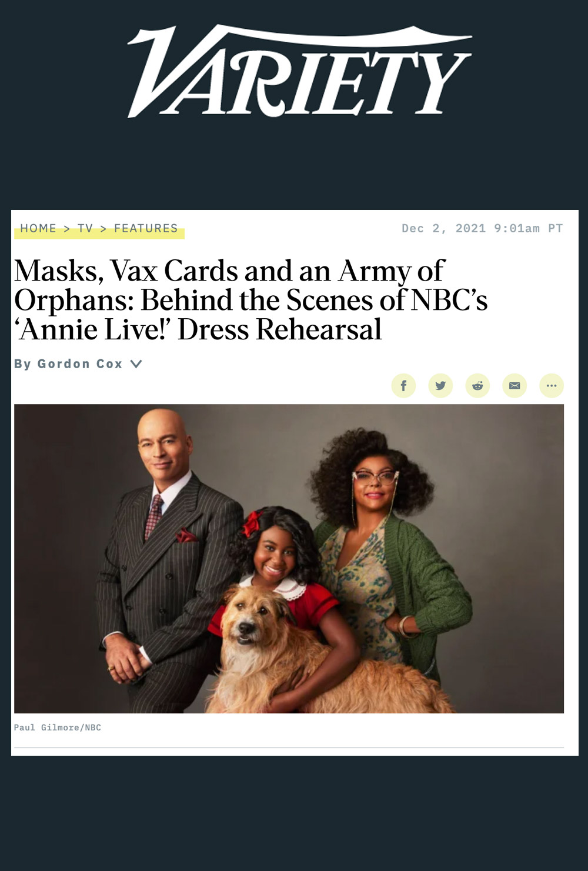Go to HOME in the breadcrumb
The width and height of the screenshot is (588, 871).
pos(38,228)
